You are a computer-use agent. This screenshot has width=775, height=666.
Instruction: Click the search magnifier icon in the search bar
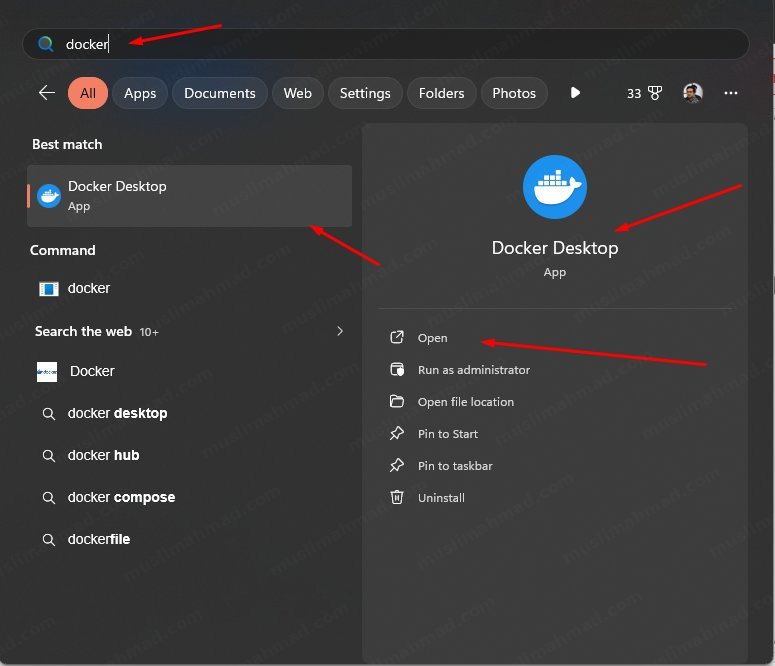coord(45,44)
